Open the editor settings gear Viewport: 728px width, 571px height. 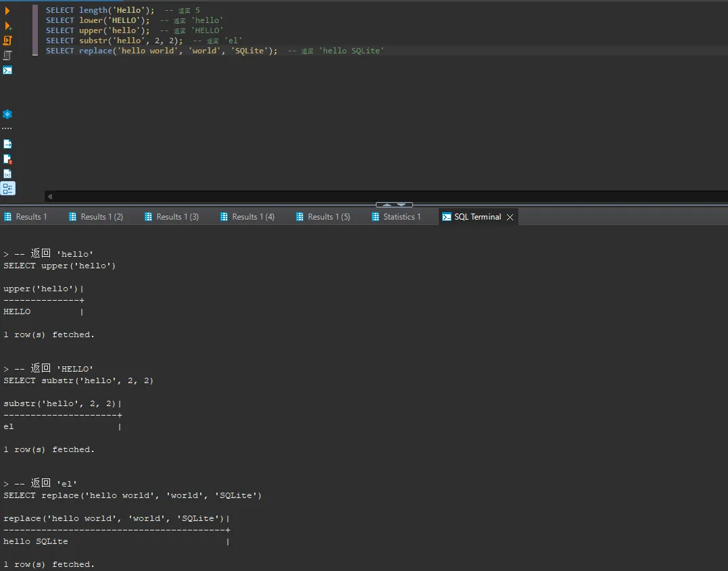click(7, 114)
